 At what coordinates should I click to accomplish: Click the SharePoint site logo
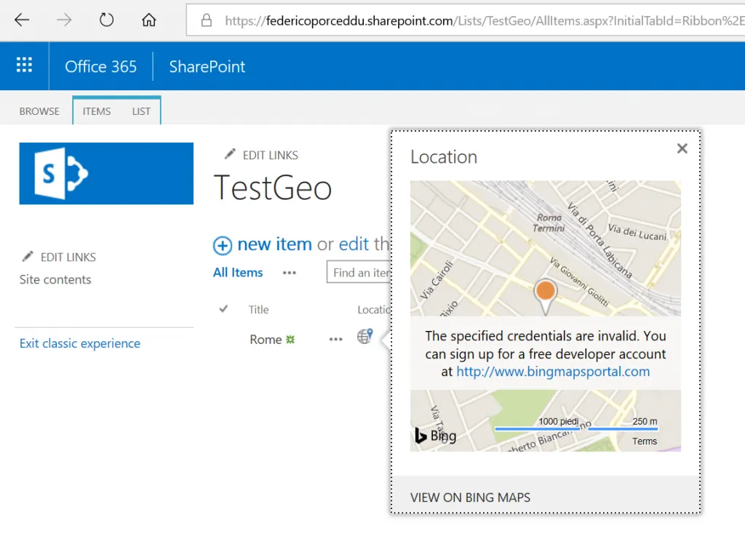pyautogui.click(x=106, y=173)
